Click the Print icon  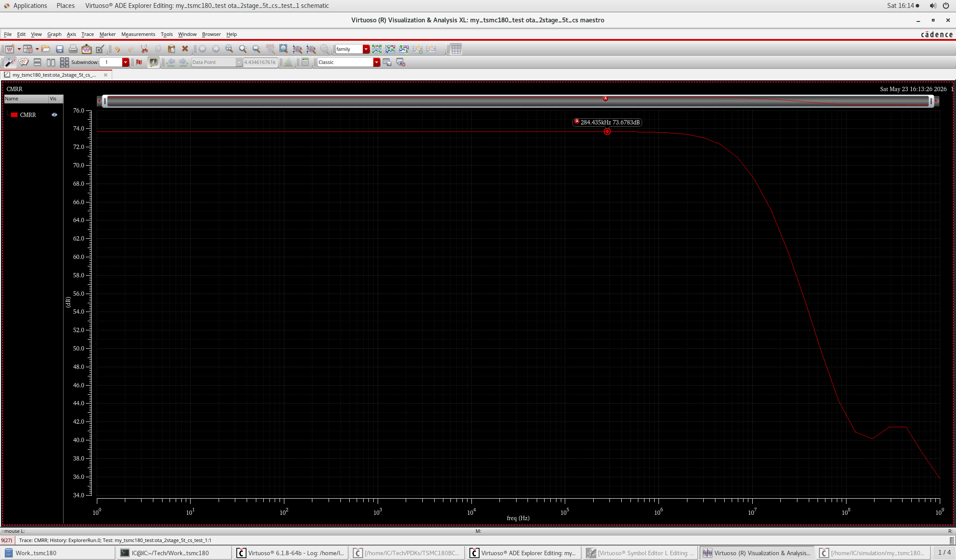(73, 49)
